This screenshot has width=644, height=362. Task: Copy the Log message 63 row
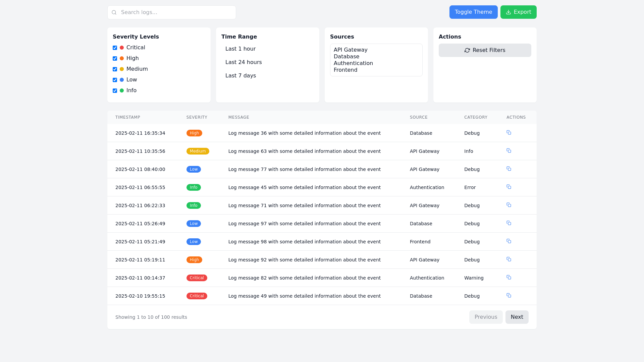pos(509,151)
